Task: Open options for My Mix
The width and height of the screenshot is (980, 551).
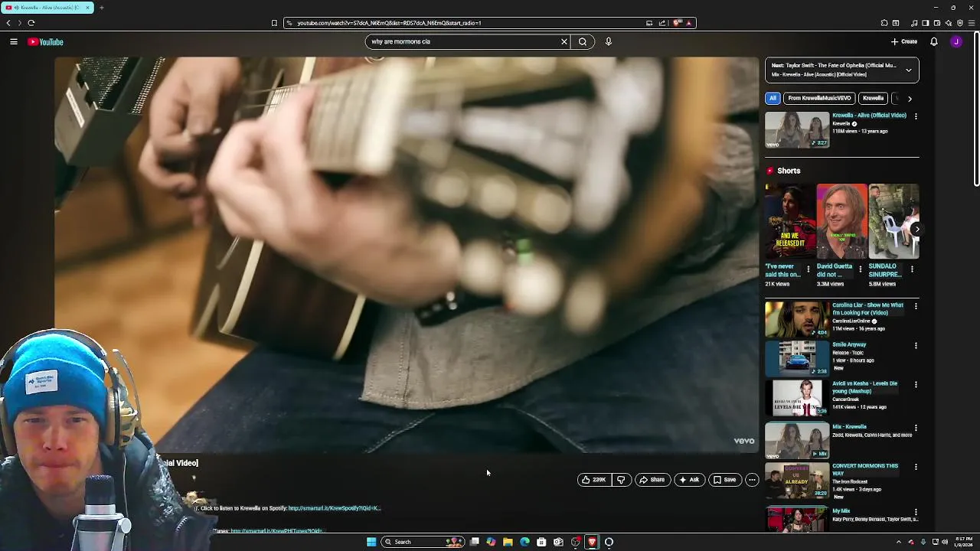Action: (x=916, y=512)
